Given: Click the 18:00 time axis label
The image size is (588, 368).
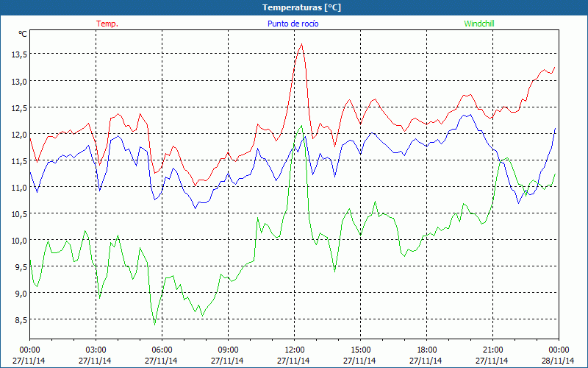Looking at the screenshot, I should point(427,350).
